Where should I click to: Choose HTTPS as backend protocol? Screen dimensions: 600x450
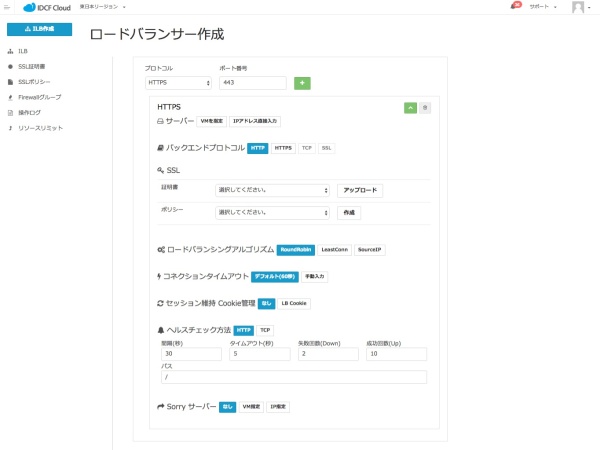tap(283, 148)
